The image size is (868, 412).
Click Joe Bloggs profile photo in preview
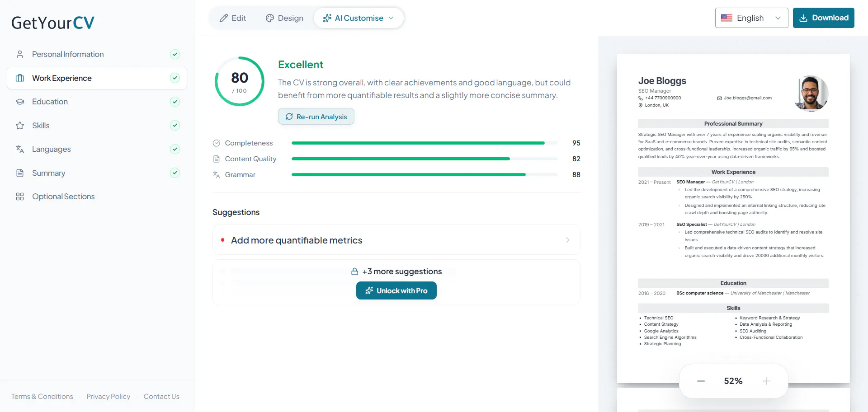pyautogui.click(x=811, y=93)
